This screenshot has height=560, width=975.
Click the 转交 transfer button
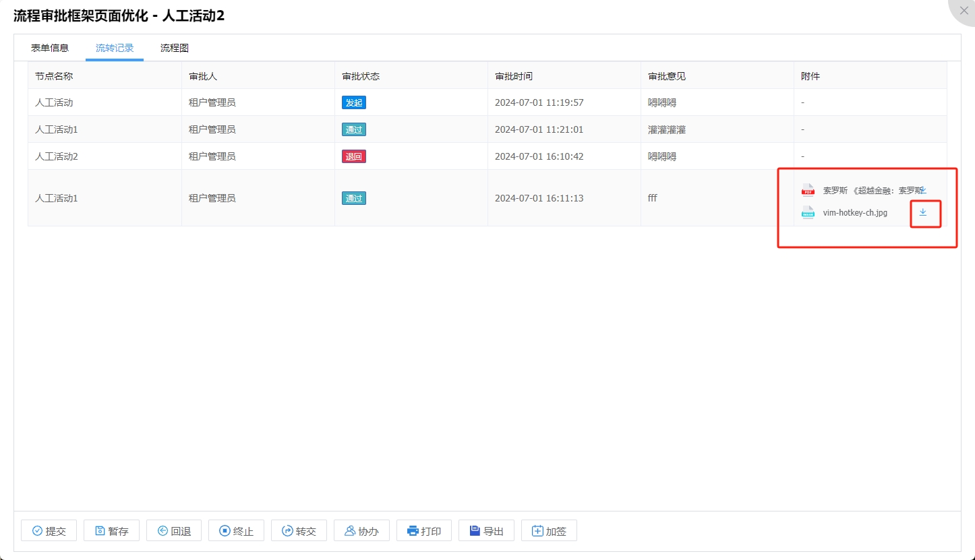pyautogui.click(x=299, y=531)
